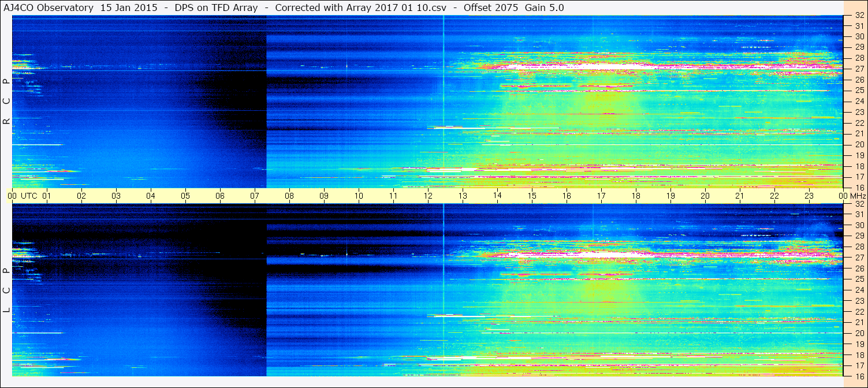Click the 'Gain 5.0' header value
This screenshot has width=868, height=388.
click(x=545, y=8)
